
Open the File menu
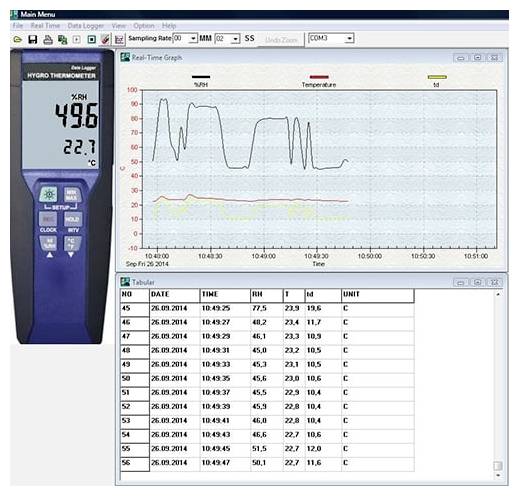click(18, 26)
